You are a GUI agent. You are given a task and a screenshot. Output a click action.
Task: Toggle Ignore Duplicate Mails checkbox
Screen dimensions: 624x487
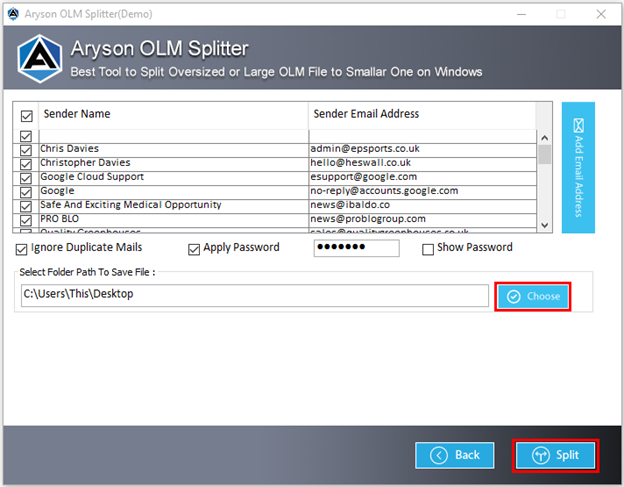(21, 249)
